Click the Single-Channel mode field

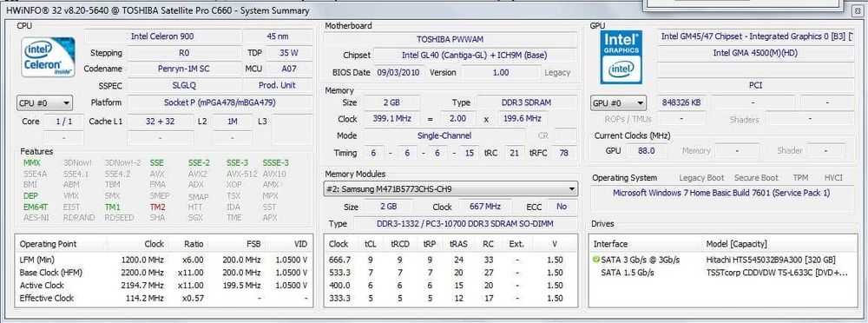(x=444, y=135)
